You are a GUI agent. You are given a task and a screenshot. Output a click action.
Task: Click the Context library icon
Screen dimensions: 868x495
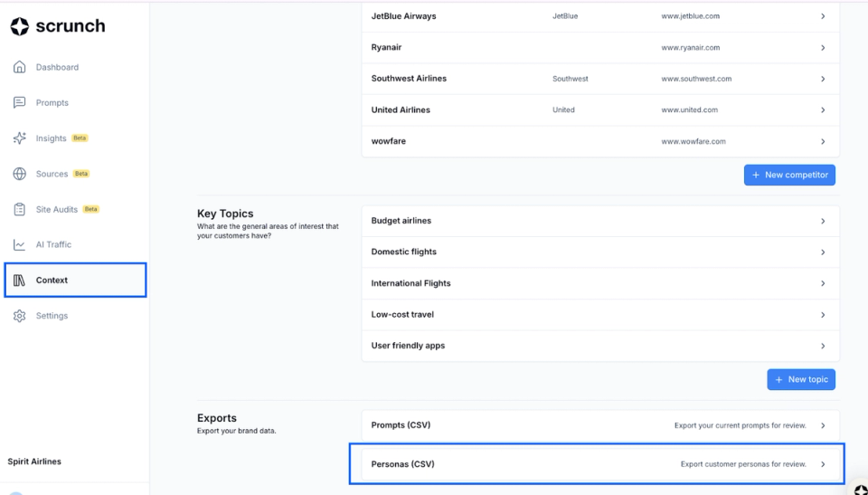click(x=19, y=280)
